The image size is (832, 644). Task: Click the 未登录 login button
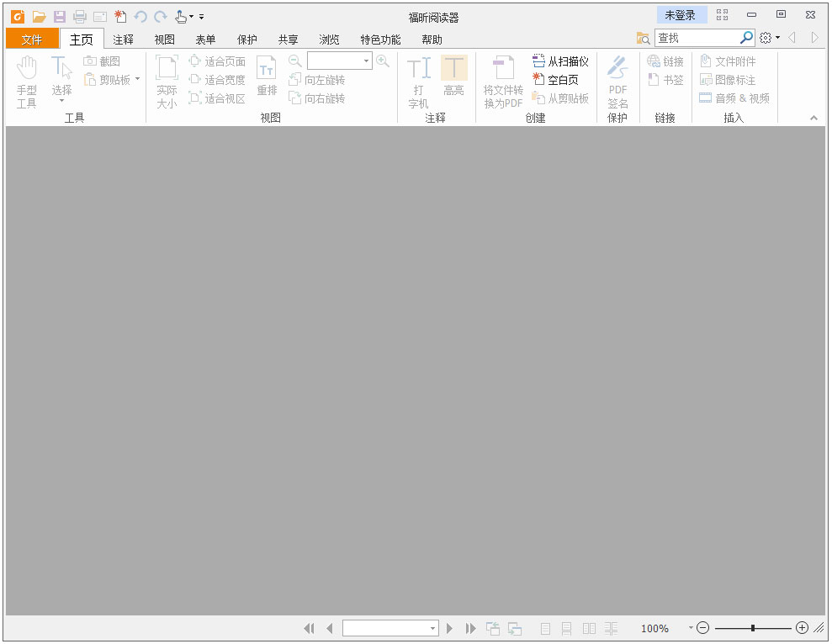click(x=681, y=14)
